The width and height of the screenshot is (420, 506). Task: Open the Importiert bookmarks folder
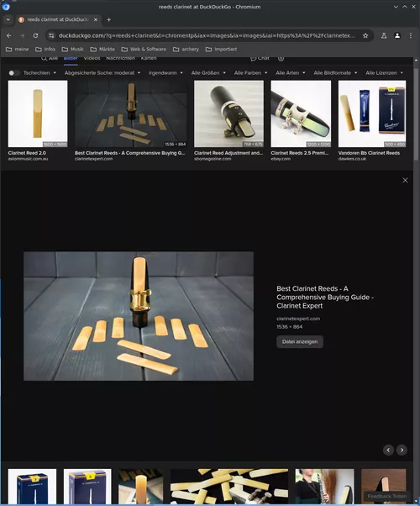[x=221, y=49]
